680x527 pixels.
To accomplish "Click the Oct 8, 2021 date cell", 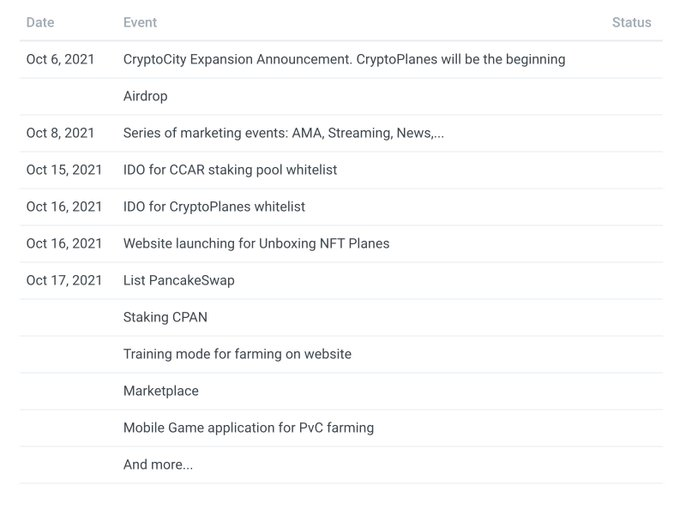I will (60, 133).
